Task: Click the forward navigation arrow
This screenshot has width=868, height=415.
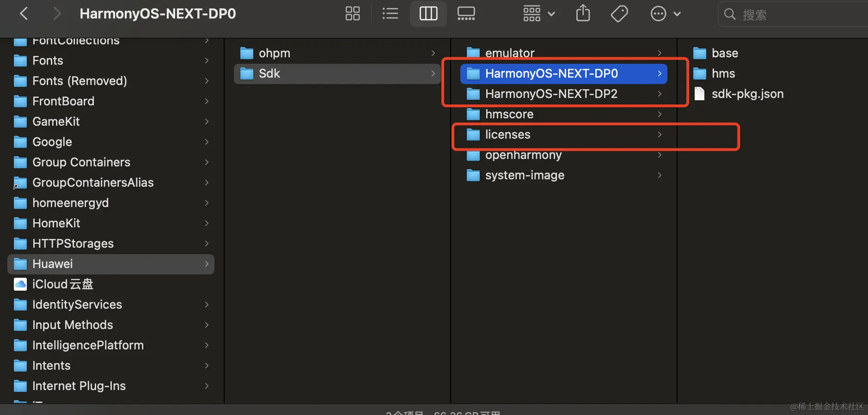Action: (56, 14)
